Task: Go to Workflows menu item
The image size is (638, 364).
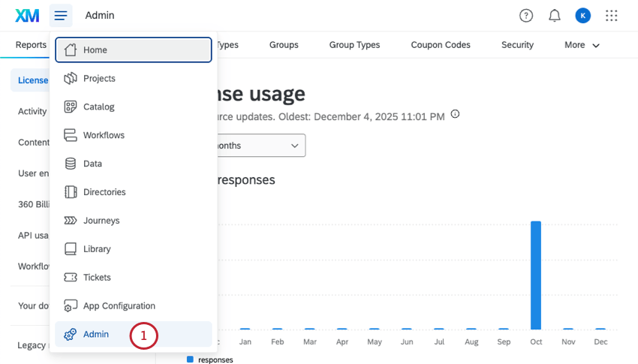Action: (x=104, y=135)
